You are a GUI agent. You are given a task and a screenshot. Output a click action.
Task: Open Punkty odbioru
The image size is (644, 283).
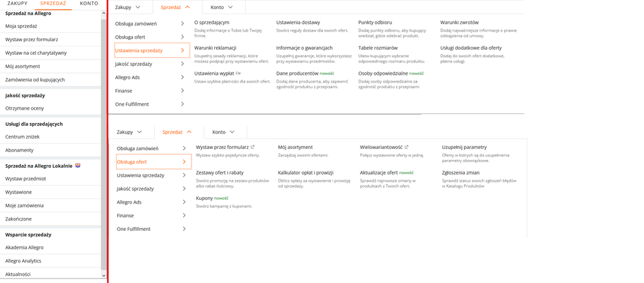pyautogui.click(x=375, y=22)
